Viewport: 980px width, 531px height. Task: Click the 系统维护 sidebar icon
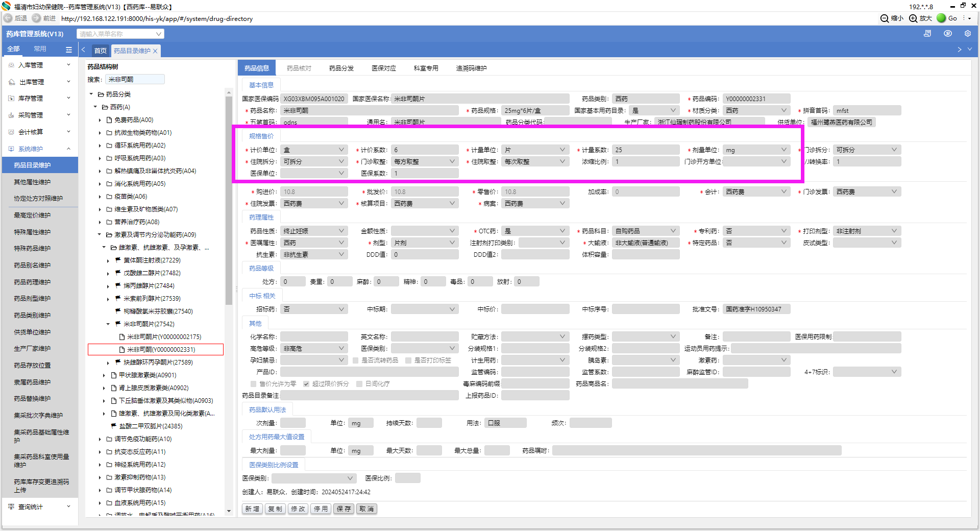[11, 149]
